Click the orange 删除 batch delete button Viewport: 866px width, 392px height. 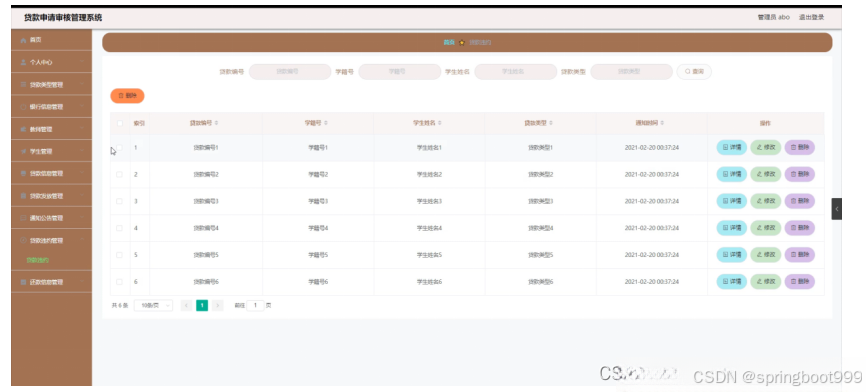(x=128, y=96)
